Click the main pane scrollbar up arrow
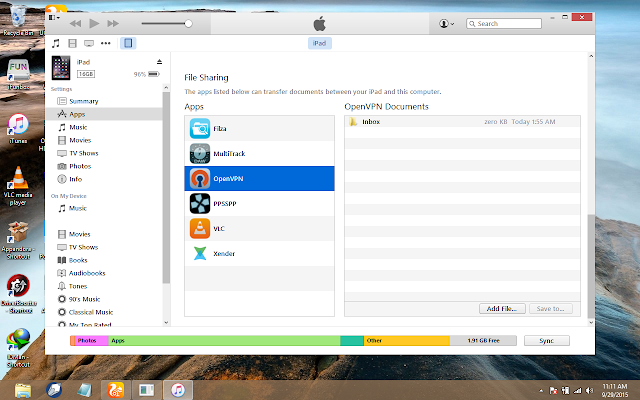The image size is (640, 400). tap(591, 56)
